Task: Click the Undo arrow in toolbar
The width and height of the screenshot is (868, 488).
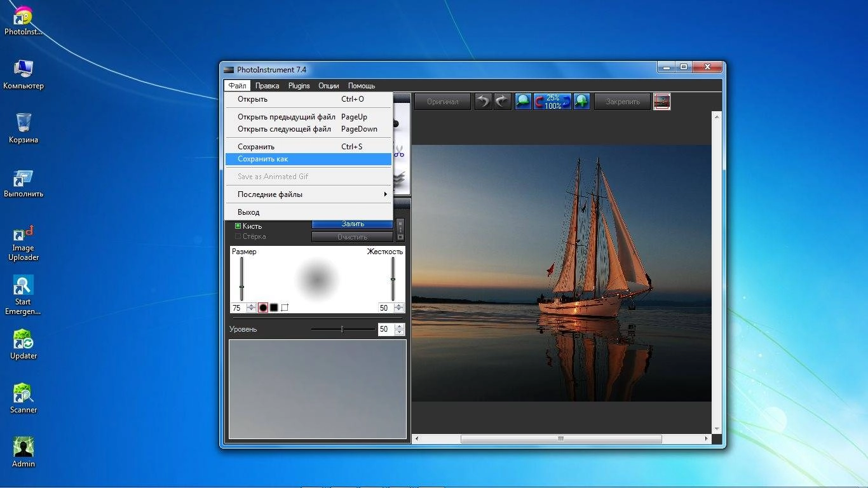Action: 484,101
